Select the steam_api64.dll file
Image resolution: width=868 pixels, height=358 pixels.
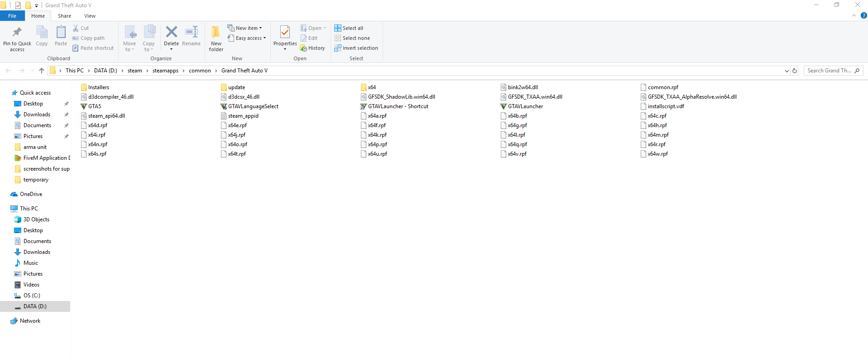(103, 116)
